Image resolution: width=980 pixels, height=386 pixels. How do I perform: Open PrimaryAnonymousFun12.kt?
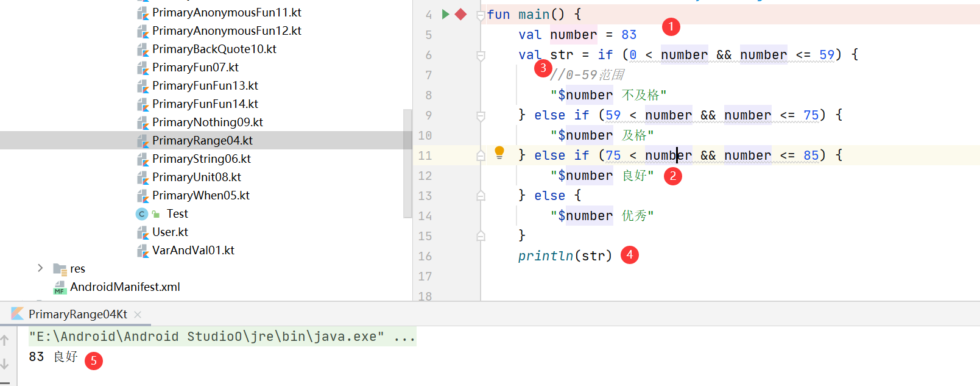[227, 30]
